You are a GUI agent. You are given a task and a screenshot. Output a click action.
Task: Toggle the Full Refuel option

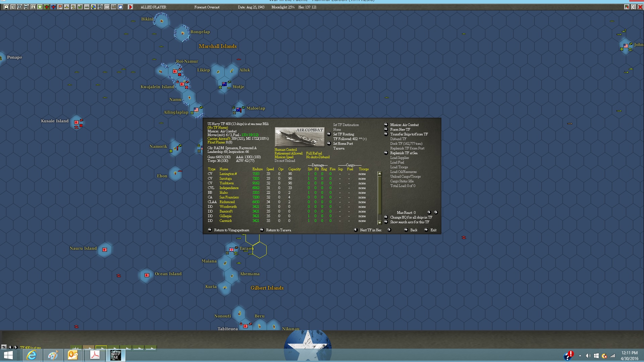pos(314,154)
